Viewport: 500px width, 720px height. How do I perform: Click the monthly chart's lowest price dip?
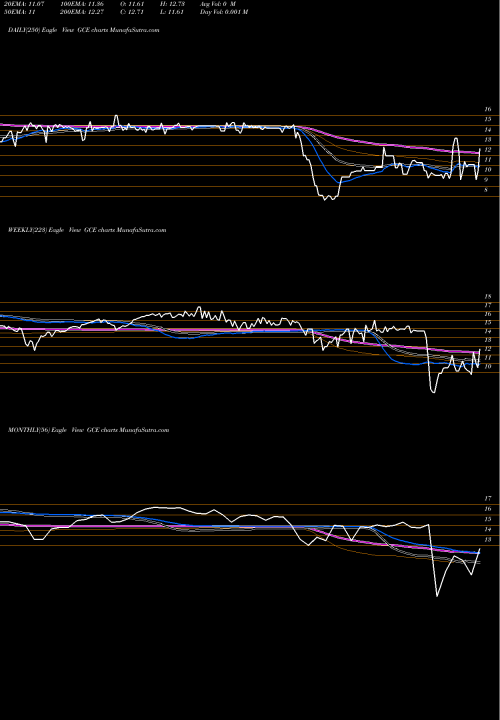pyautogui.click(x=437, y=596)
